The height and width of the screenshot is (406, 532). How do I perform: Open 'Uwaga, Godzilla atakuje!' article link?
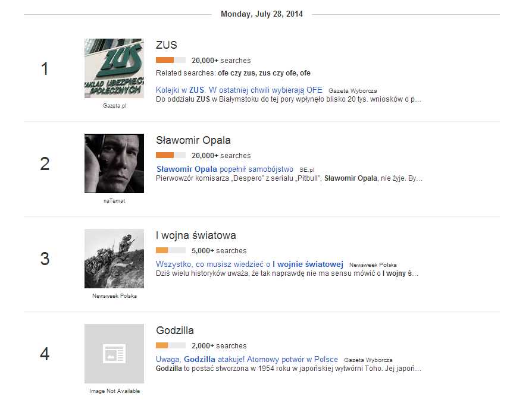click(x=247, y=360)
